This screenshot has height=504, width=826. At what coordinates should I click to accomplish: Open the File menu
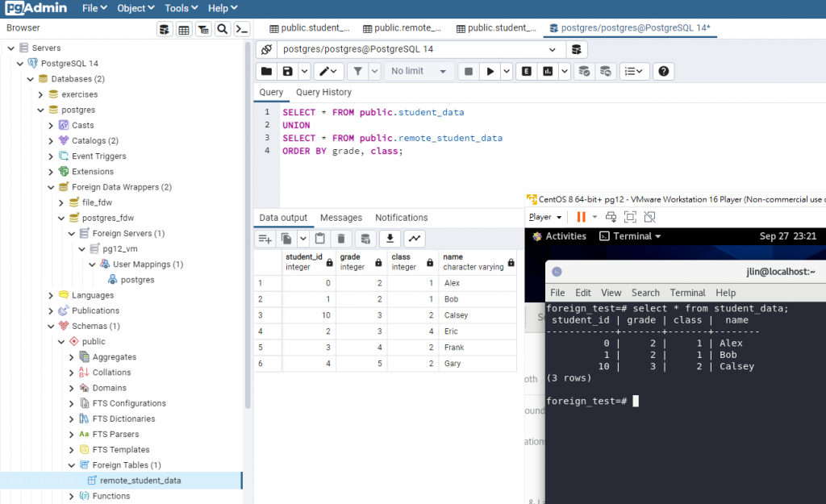pos(94,8)
